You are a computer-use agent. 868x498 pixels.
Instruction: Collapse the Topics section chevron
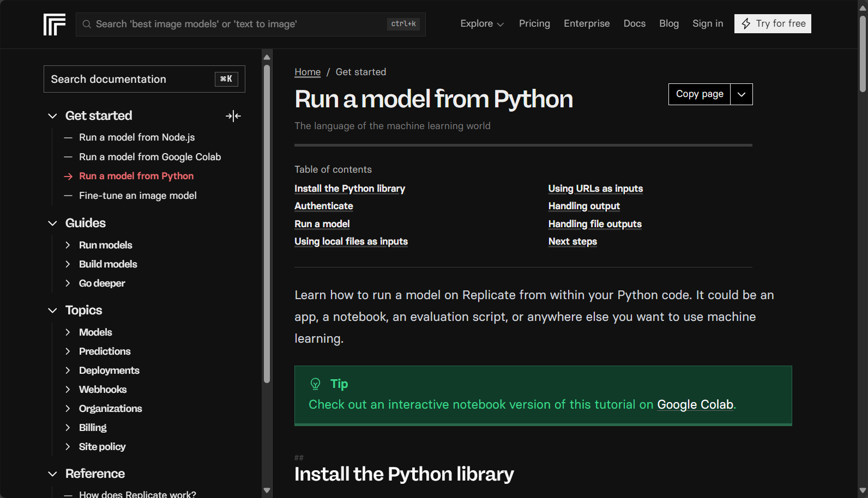(x=52, y=310)
